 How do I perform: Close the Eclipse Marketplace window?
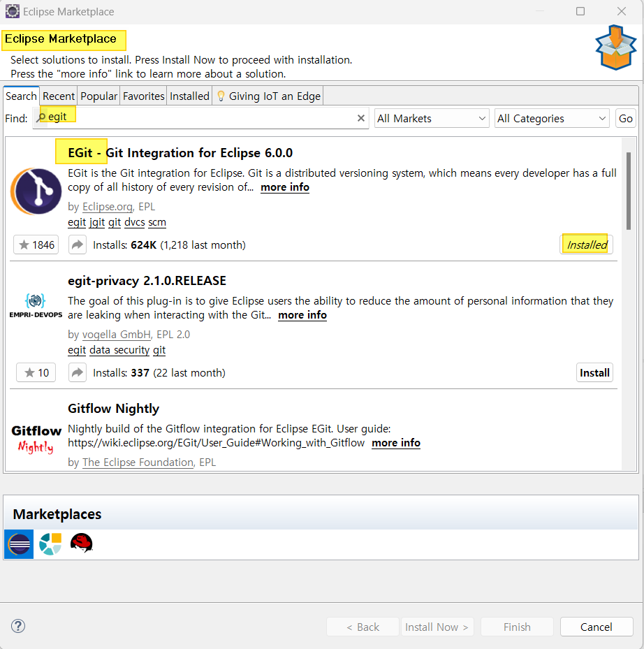pyautogui.click(x=621, y=11)
